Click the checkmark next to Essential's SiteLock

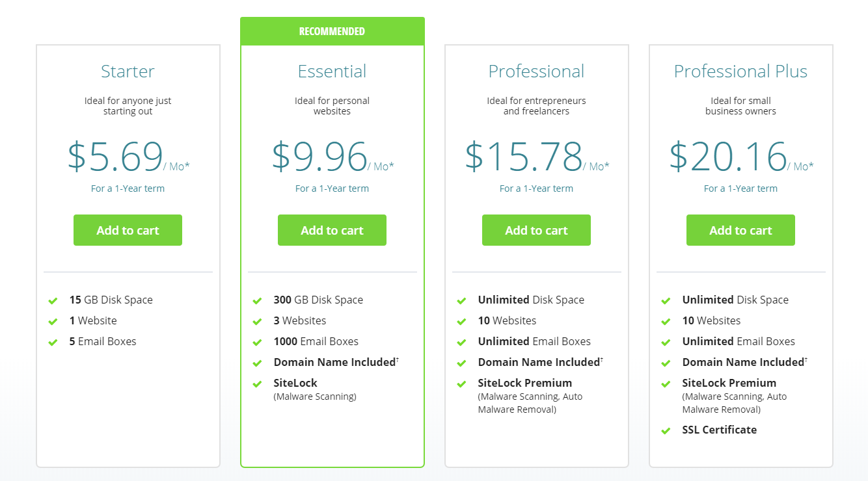257,383
